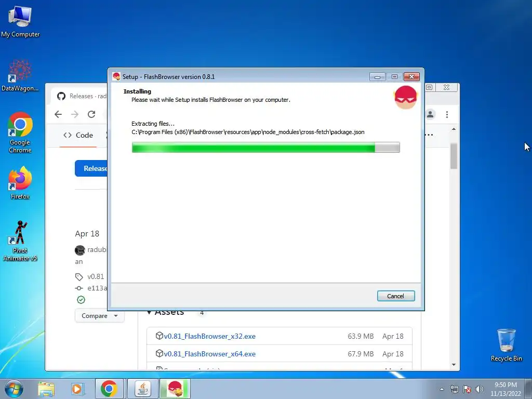This screenshot has height=399, width=532.
Task: Open the DataWagon desktop shortcut
Action: (20, 76)
